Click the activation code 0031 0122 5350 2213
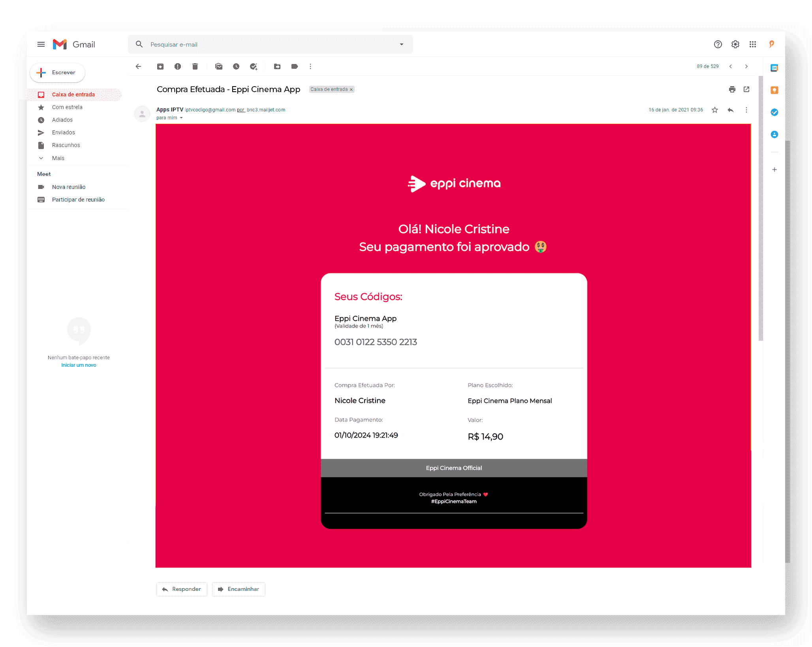 coord(376,342)
